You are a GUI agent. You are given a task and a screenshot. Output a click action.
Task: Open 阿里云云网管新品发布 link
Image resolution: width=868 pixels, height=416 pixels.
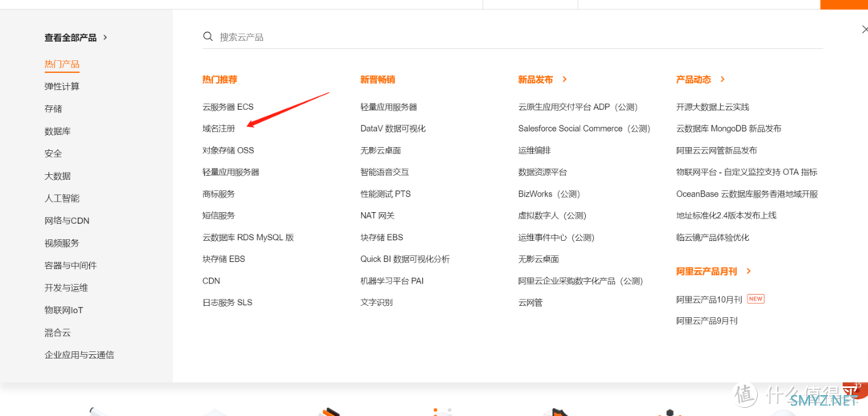pyautogui.click(x=716, y=150)
